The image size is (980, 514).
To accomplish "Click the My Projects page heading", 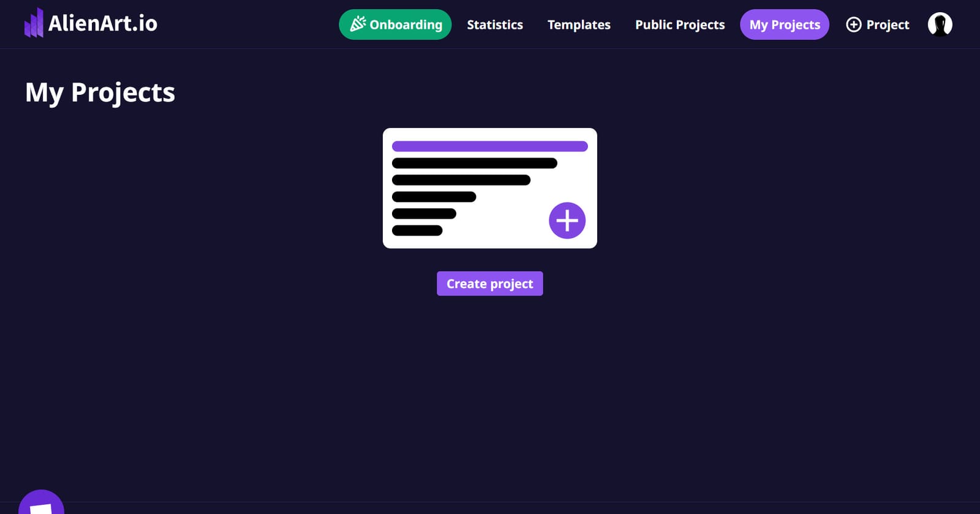I will (x=100, y=92).
